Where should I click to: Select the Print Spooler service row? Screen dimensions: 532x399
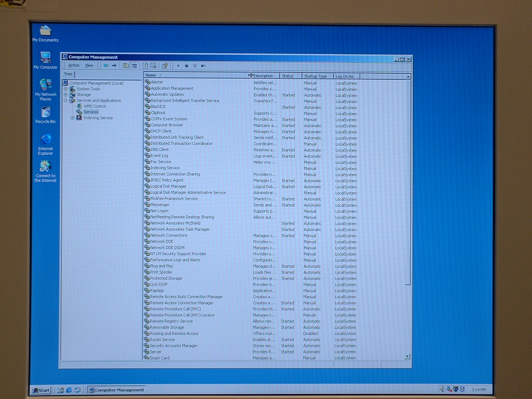[x=161, y=272]
